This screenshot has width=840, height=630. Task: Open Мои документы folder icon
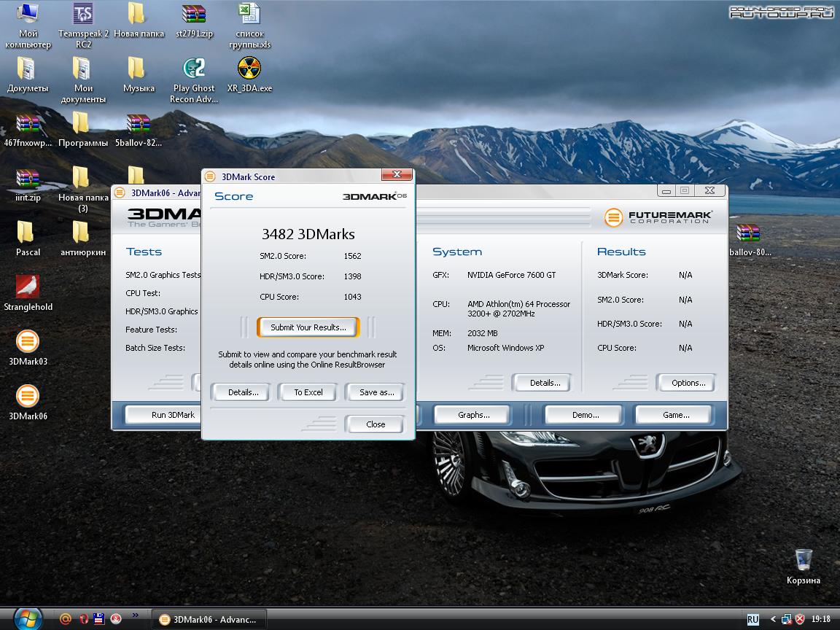83,80
